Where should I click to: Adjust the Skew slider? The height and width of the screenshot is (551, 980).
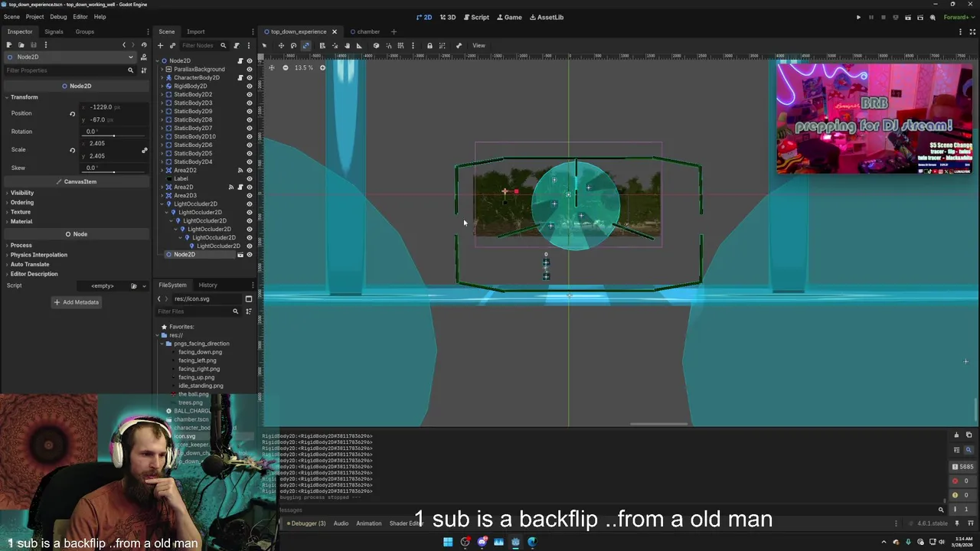point(114,171)
